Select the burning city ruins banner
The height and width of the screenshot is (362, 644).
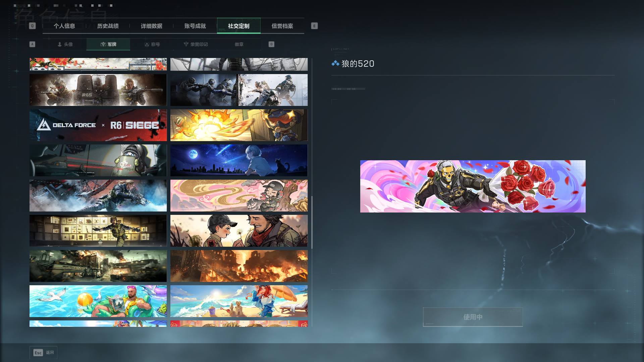point(239,266)
